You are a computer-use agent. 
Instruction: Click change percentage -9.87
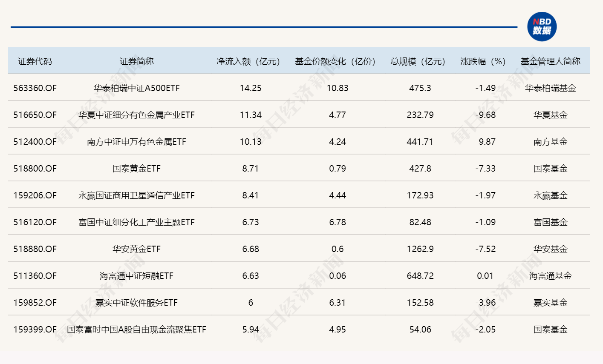coord(485,142)
